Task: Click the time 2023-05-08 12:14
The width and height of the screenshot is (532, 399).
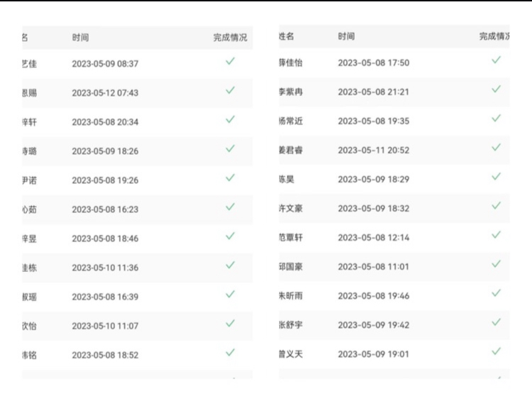Action: pos(374,238)
